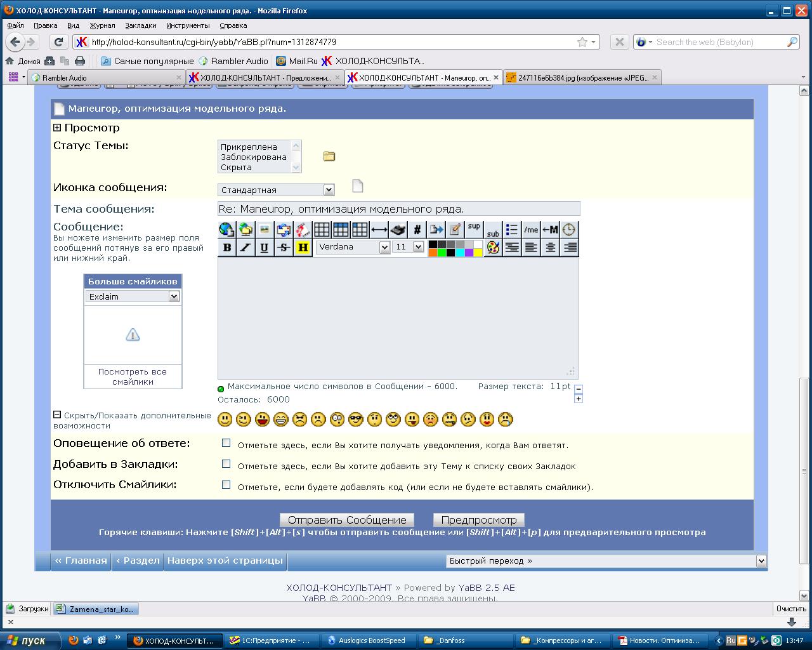
Task: Collapse additional options with the minus toggle
Action: (57, 415)
